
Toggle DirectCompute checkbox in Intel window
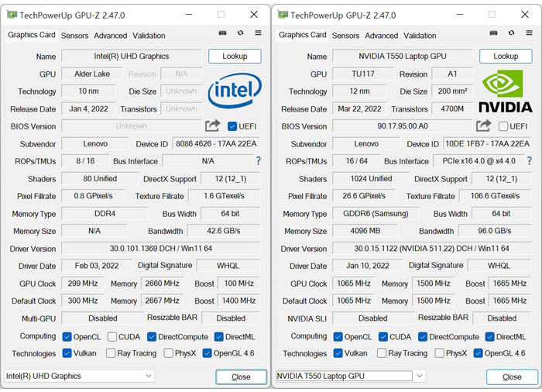tap(152, 337)
